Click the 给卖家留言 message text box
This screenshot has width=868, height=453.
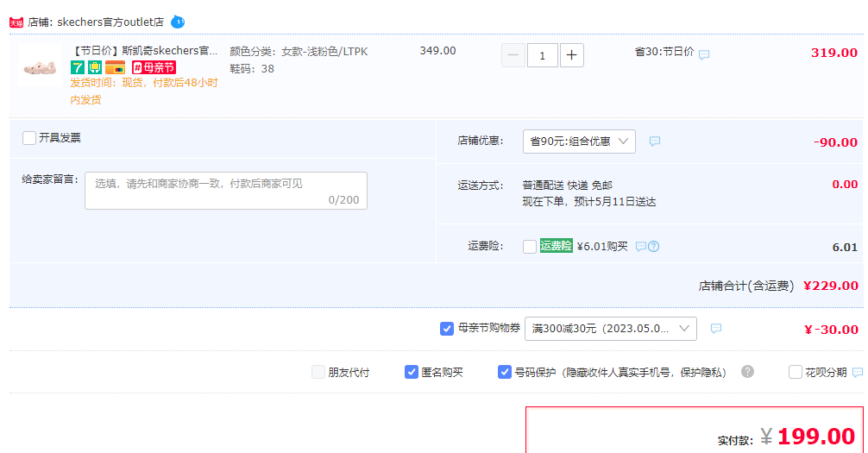(x=226, y=191)
